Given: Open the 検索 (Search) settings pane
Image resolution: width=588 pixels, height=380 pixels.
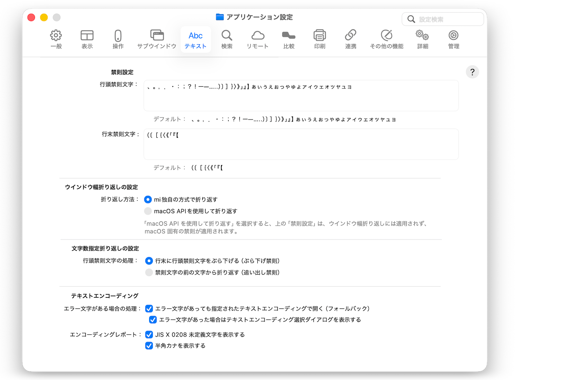Looking at the screenshot, I should click(x=227, y=39).
